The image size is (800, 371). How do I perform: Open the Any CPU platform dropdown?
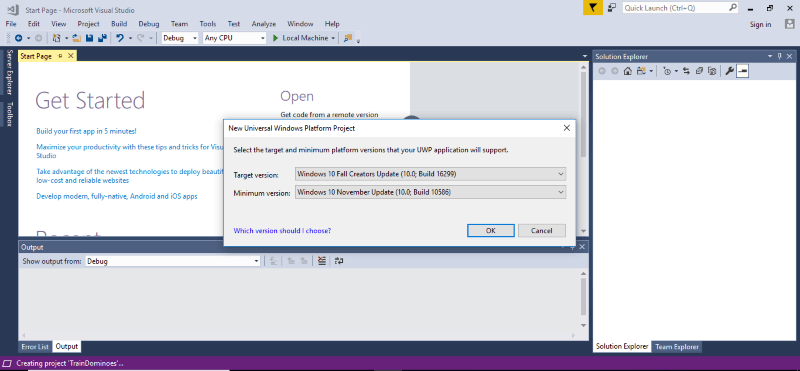(235, 38)
